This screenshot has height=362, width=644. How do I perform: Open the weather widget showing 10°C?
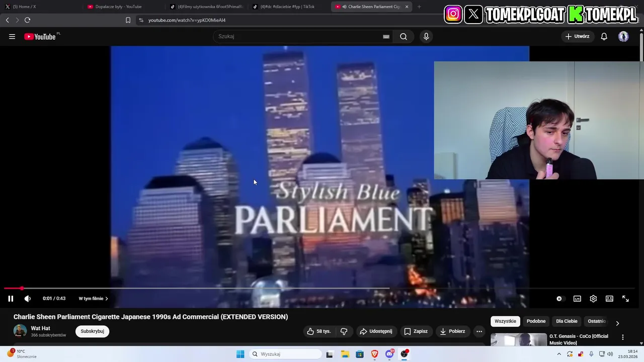click(21, 354)
